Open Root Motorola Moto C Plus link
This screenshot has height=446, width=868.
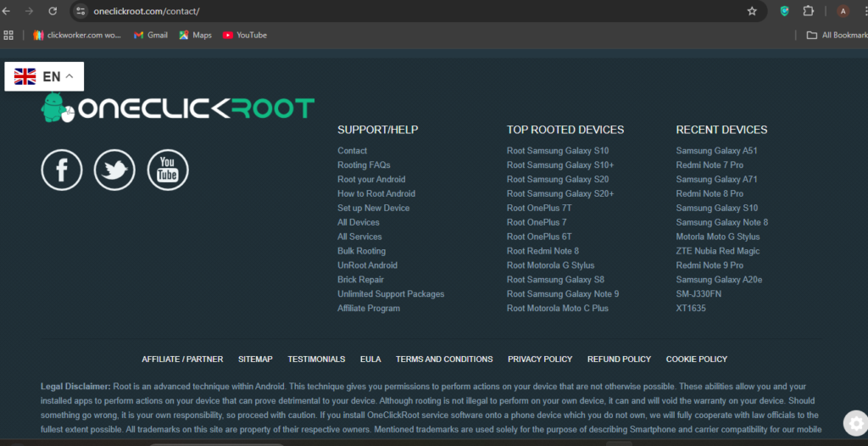point(558,309)
